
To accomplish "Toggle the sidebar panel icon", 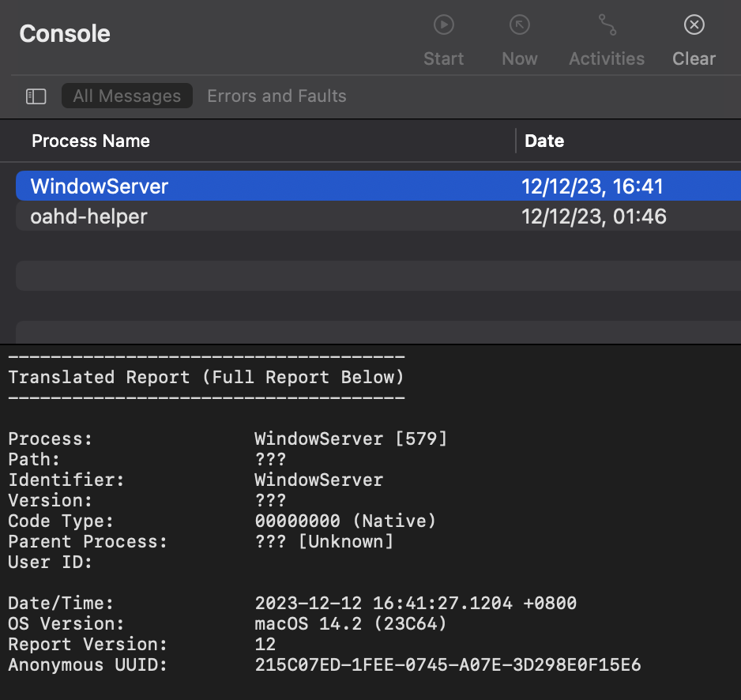I will click(36, 96).
